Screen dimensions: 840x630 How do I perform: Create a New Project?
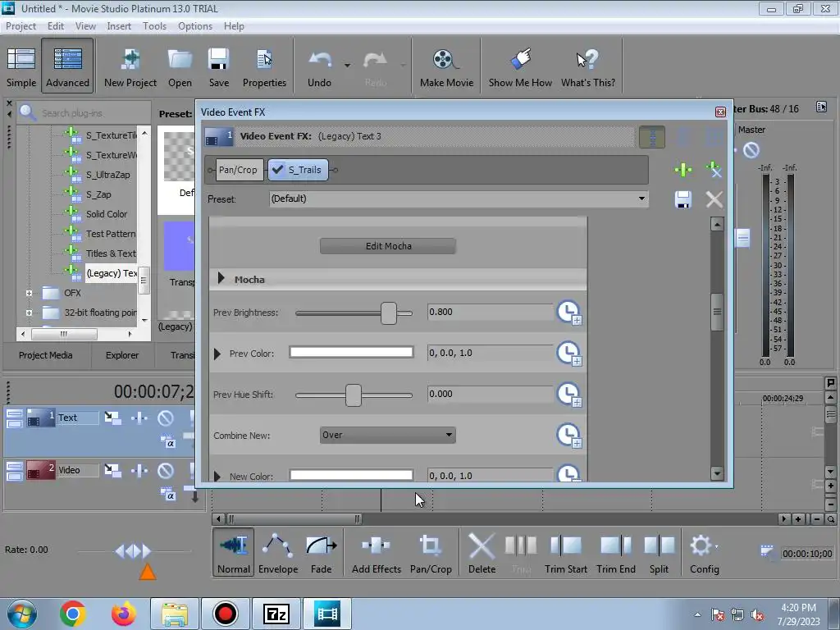[130, 66]
